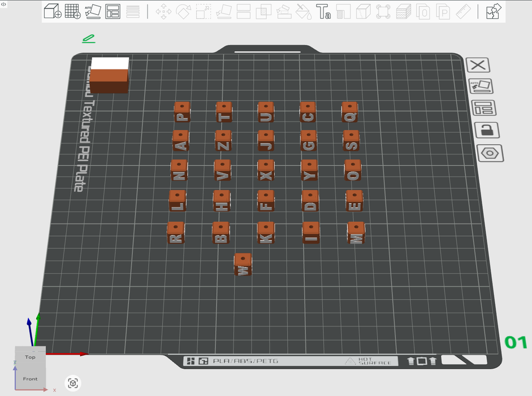Add a new plate with grid icon
Screen dimensions: 532x396
point(72,11)
